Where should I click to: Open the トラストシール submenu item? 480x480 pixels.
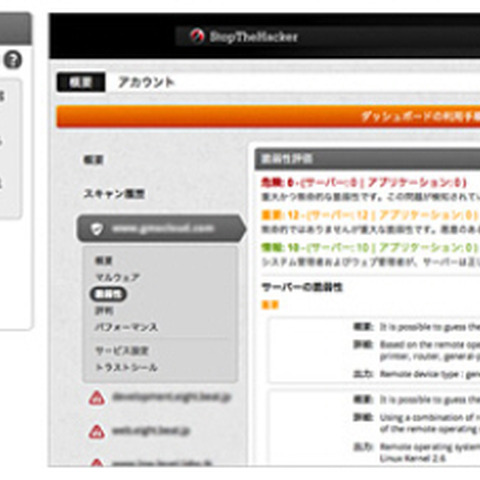click(126, 367)
